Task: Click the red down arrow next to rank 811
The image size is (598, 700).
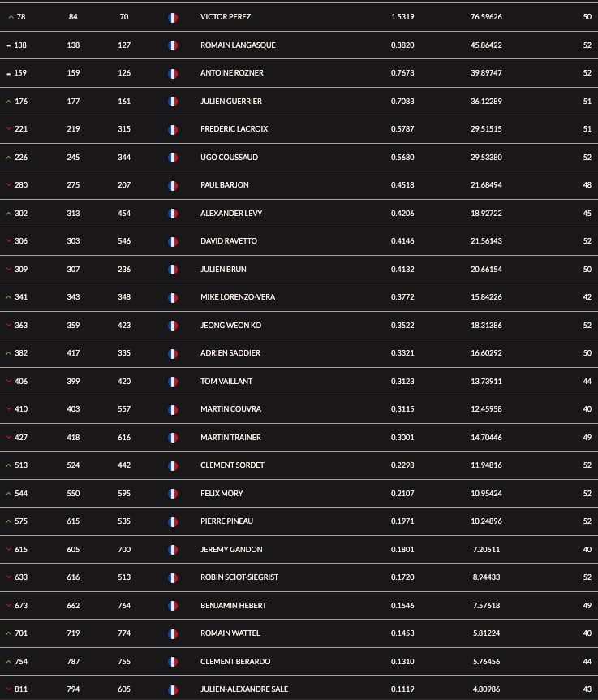Action: pyautogui.click(x=8, y=689)
